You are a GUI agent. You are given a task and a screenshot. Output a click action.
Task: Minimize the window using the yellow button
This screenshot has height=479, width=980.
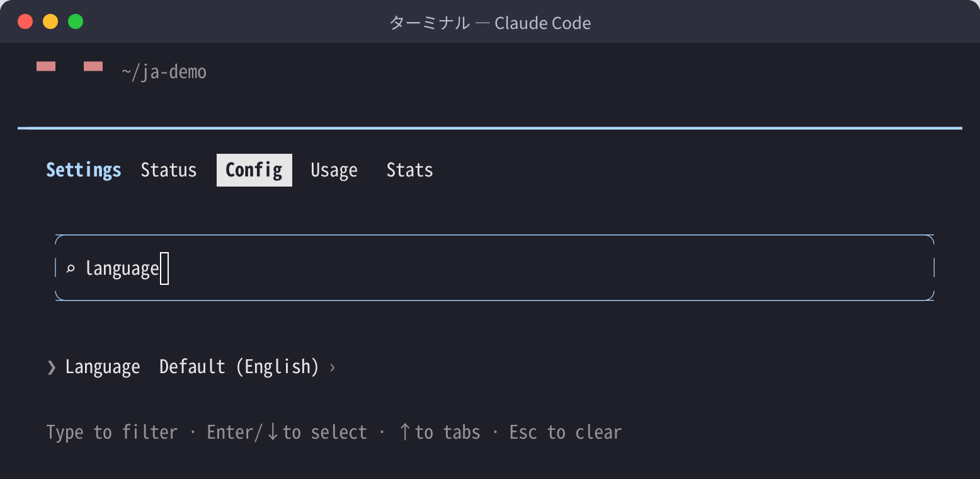click(x=50, y=21)
